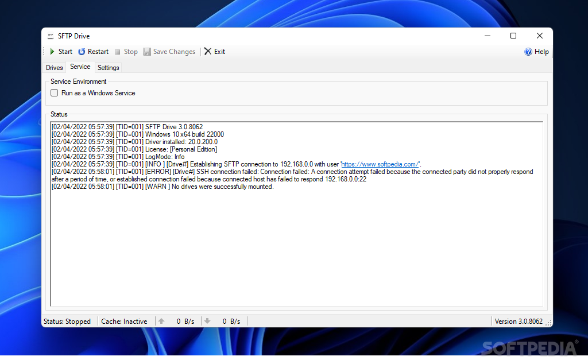Click the download rate '0 B/s' value

click(231, 322)
